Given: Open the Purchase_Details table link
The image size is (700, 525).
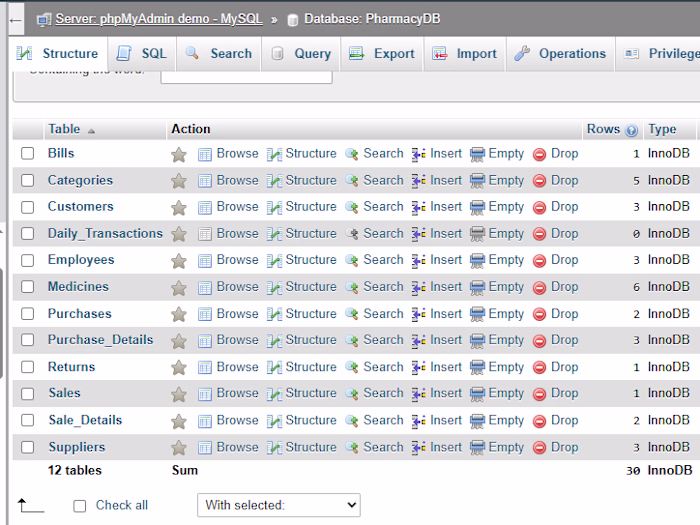Looking at the screenshot, I should [x=100, y=340].
